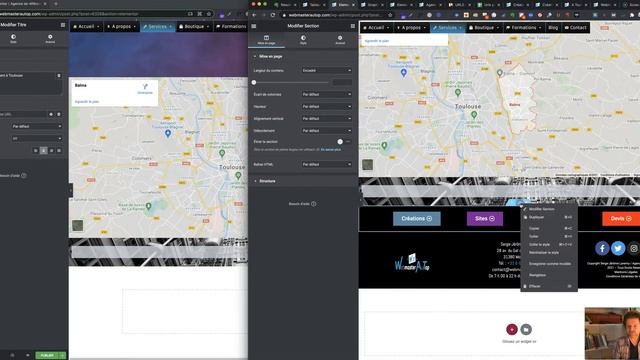Screen dimensions: 640x360
Task: Open widgets grid icon in Modifier Section header
Action: click(353, 26)
